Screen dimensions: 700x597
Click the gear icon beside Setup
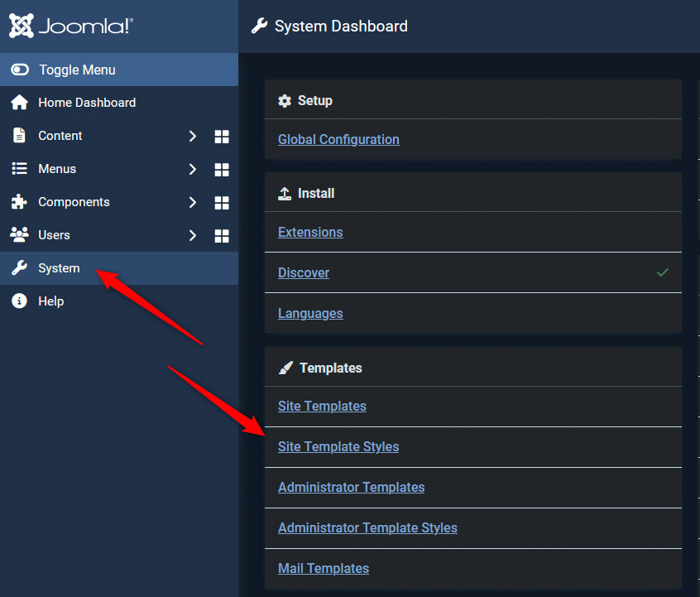click(x=285, y=99)
